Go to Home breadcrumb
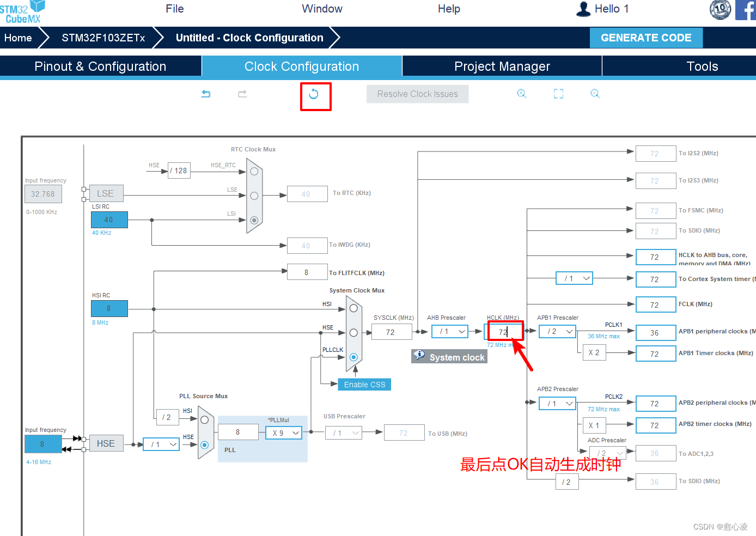Viewport: 756px width, 536px height. pyautogui.click(x=18, y=38)
